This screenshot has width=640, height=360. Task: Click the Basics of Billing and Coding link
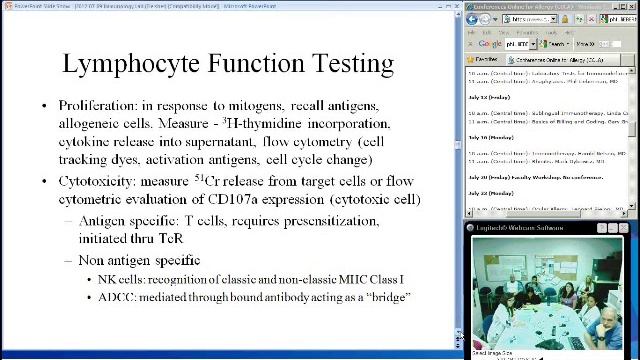(x=548, y=122)
